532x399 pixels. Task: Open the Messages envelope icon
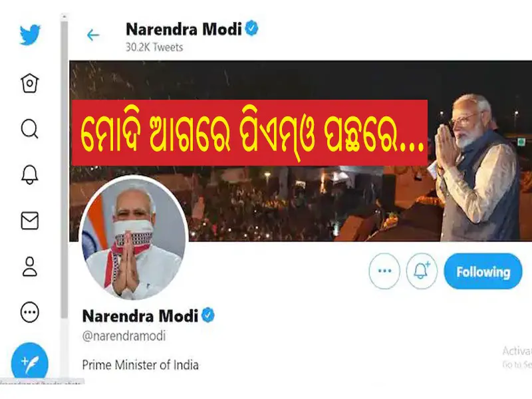point(30,221)
